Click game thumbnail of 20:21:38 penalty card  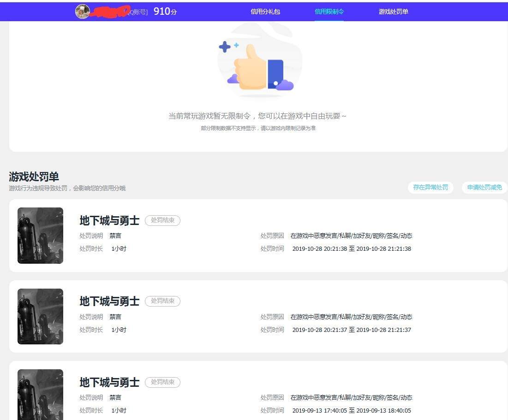tap(40, 236)
